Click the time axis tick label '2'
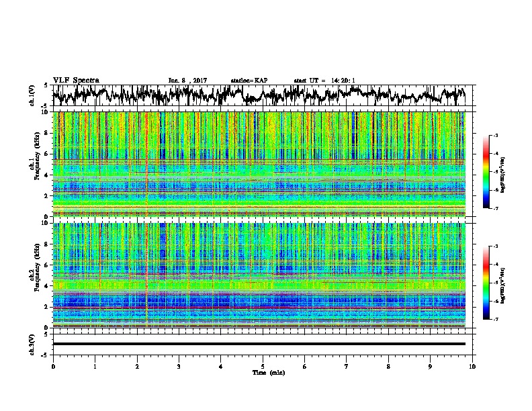The width and height of the screenshot is (532, 411). point(137,367)
